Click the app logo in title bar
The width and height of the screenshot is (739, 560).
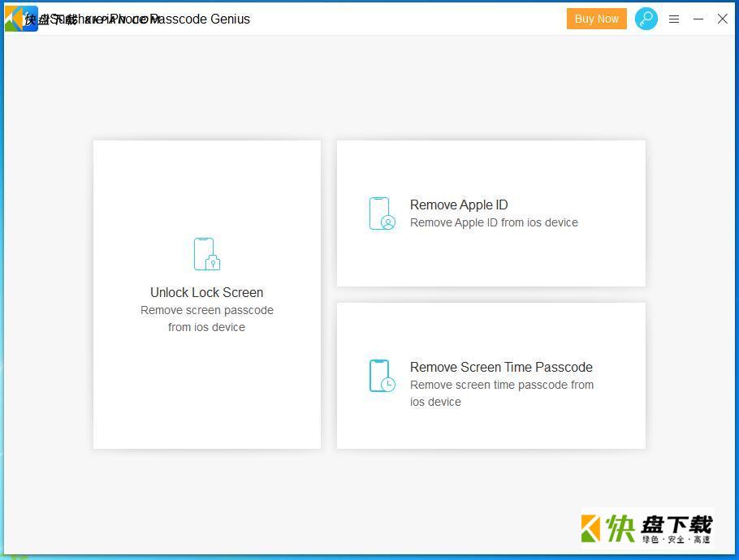coord(21,19)
